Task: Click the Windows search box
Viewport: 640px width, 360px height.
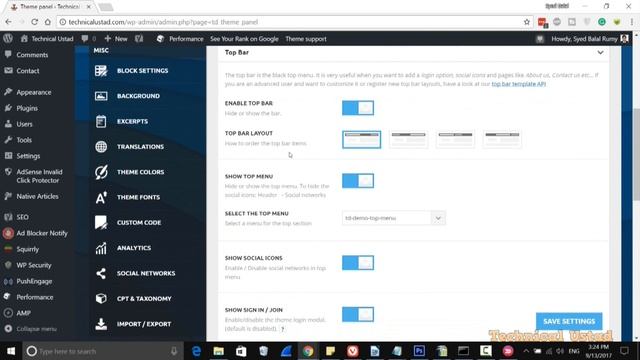Action: [102, 351]
